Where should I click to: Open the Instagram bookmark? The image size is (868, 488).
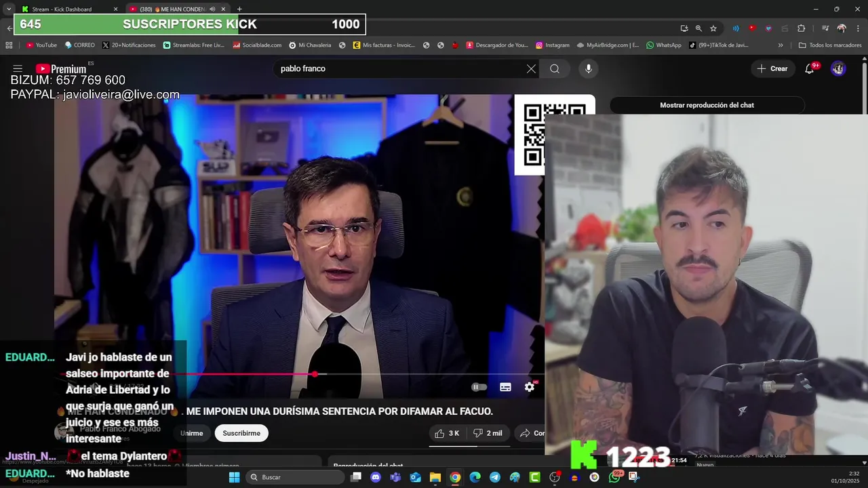pyautogui.click(x=552, y=45)
